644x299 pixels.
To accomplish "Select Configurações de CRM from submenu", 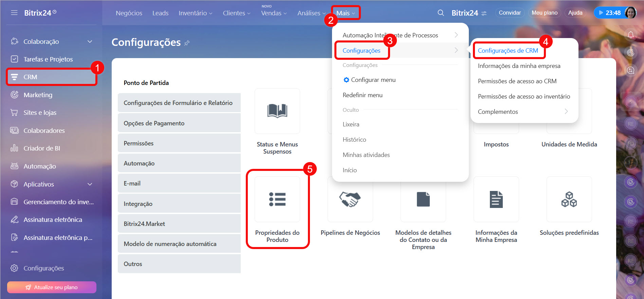I will 508,51.
